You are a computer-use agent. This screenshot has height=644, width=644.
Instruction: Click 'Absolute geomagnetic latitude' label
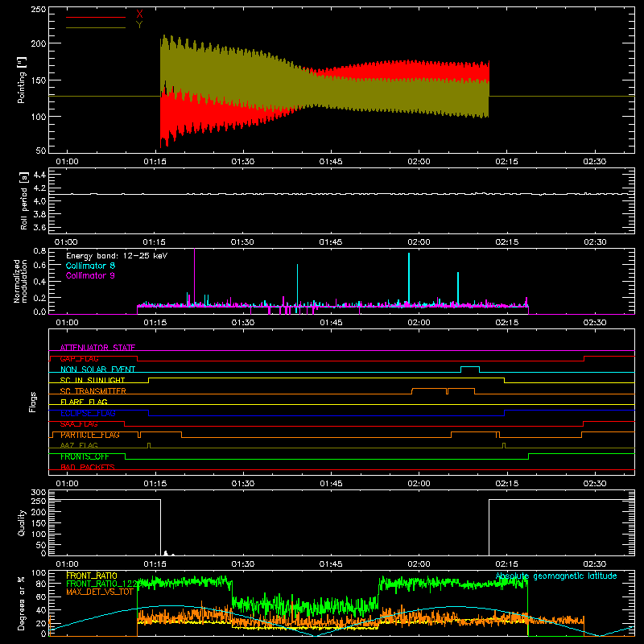click(556, 576)
